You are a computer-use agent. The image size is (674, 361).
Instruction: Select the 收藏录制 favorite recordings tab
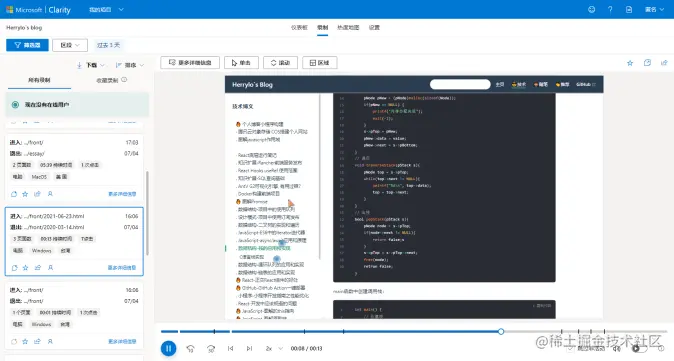[107, 80]
